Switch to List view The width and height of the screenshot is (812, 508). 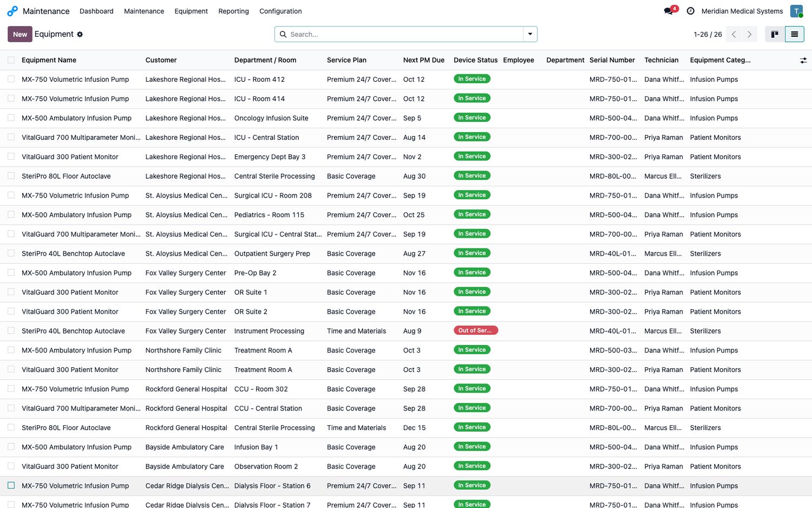point(794,34)
